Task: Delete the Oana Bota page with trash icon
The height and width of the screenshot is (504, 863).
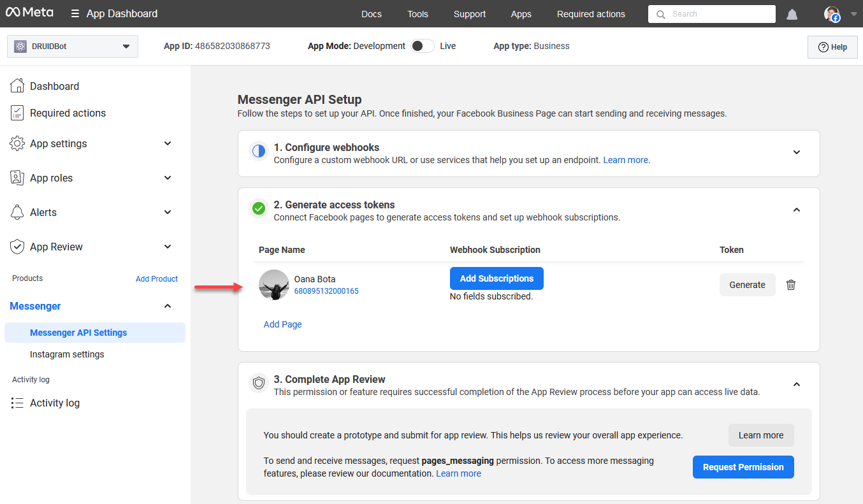Action: 791,285
